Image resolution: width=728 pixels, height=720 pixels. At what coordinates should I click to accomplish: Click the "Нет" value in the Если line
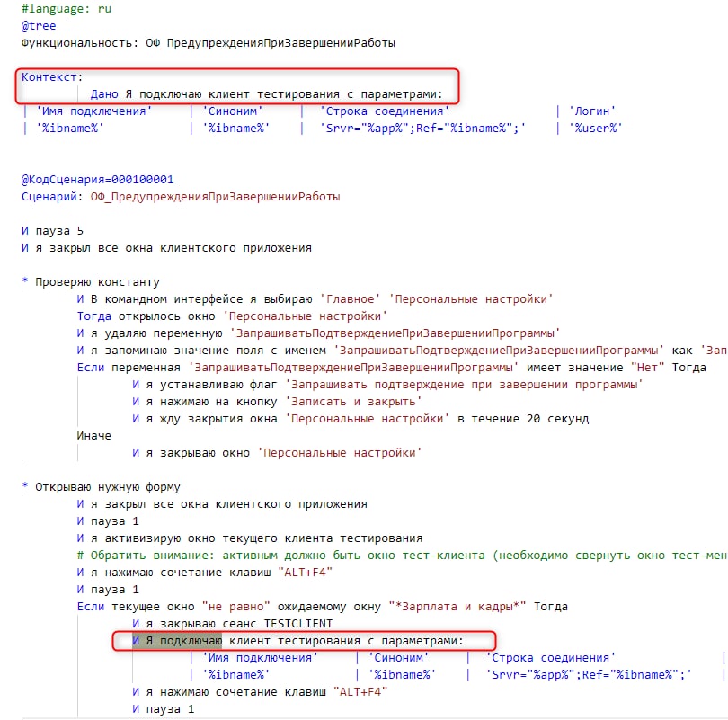pyautogui.click(x=647, y=368)
